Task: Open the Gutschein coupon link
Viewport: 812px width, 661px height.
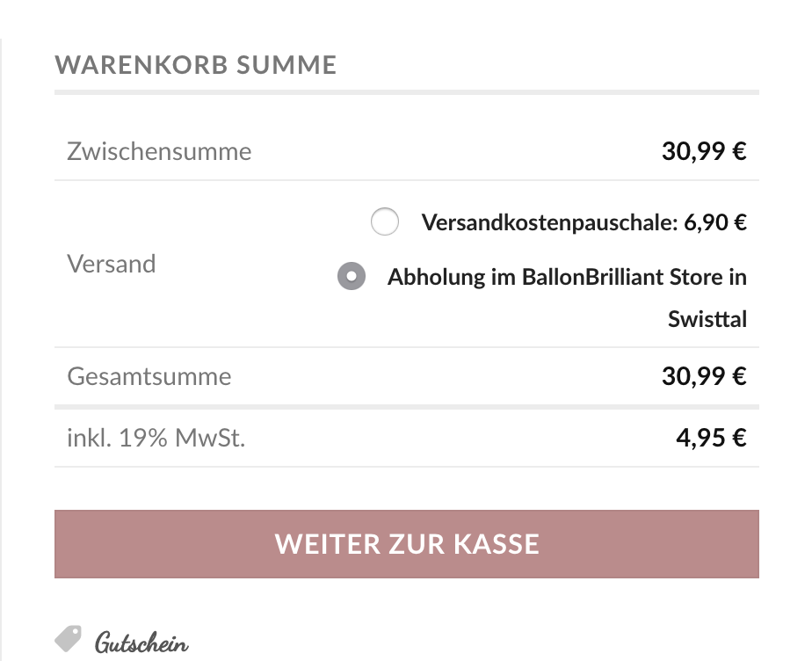Action: [141, 643]
